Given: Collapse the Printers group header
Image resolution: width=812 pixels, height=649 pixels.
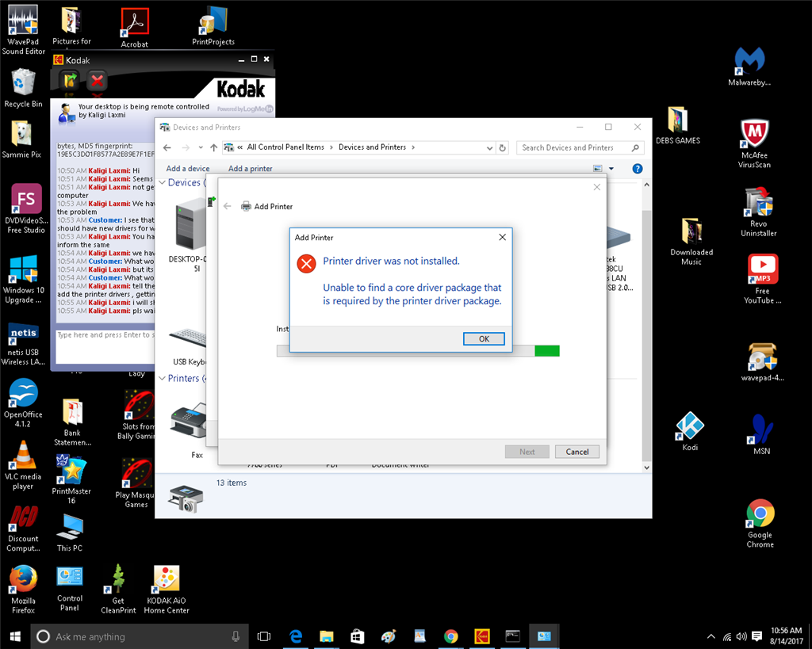Looking at the screenshot, I should click(x=162, y=378).
